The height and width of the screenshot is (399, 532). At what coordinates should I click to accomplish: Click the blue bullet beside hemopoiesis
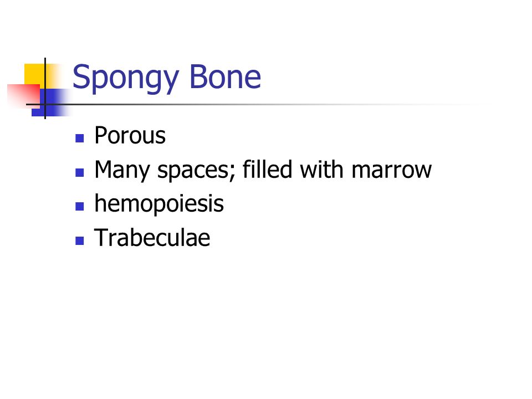coord(80,207)
